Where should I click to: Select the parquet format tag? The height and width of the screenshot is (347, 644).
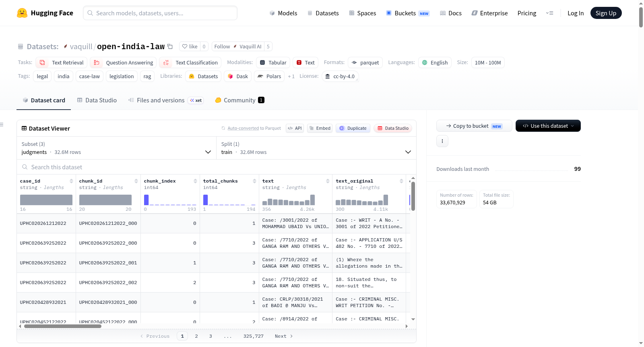point(365,62)
